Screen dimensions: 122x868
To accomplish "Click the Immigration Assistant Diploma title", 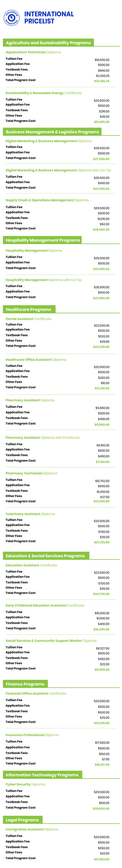I will (x=32, y=830).
